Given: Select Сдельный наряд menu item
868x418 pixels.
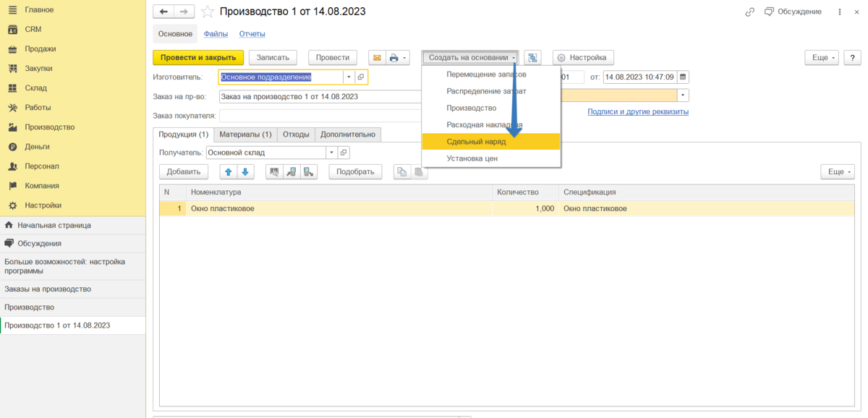Looking at the screenshot, I should (491, 142).
